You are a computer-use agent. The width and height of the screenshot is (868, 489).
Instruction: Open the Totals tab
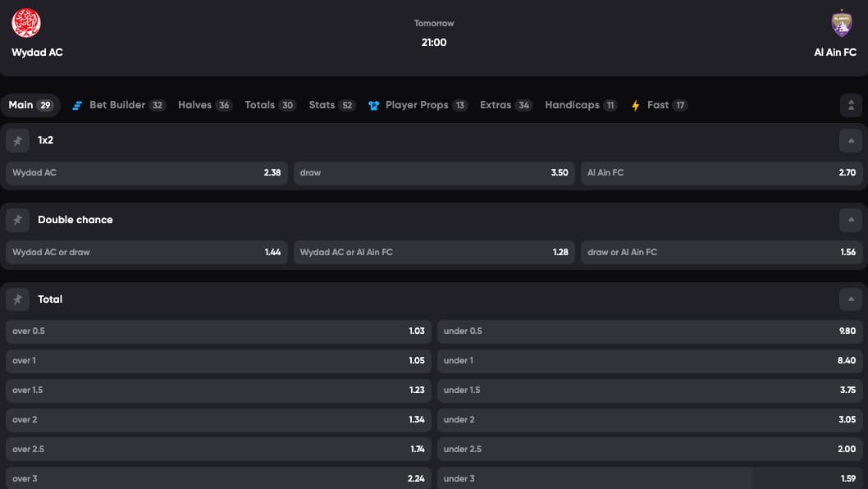(x=270, y=105)
